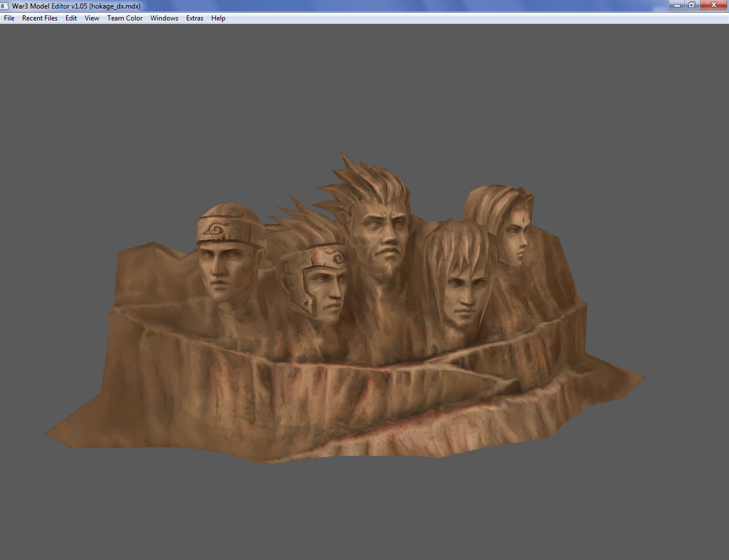Expand the Extras menu

(195, 18)
